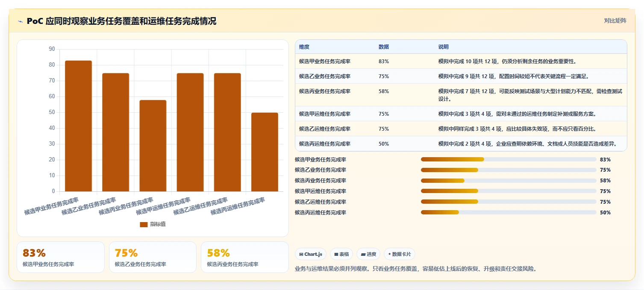Viewport: 644px width, 290px height.
Task: Click x-axis label 候选丙运维任务完成率
Action: coord(238,206)
